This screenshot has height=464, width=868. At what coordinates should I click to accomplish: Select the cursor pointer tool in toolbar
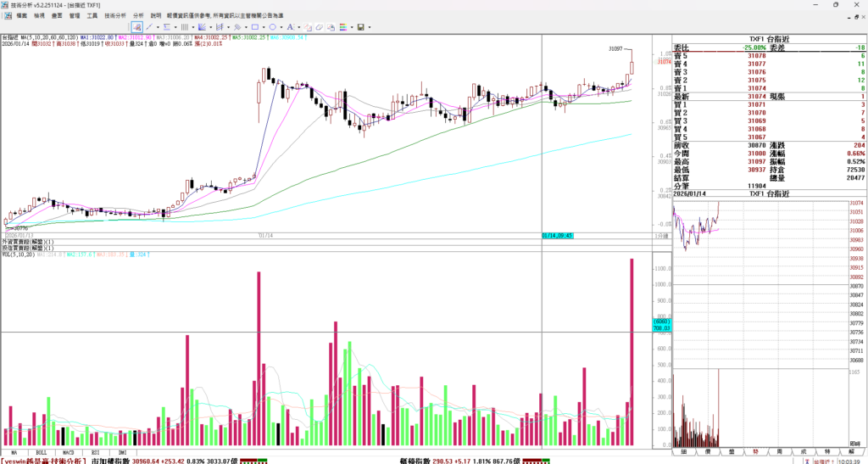click(136, 27)
